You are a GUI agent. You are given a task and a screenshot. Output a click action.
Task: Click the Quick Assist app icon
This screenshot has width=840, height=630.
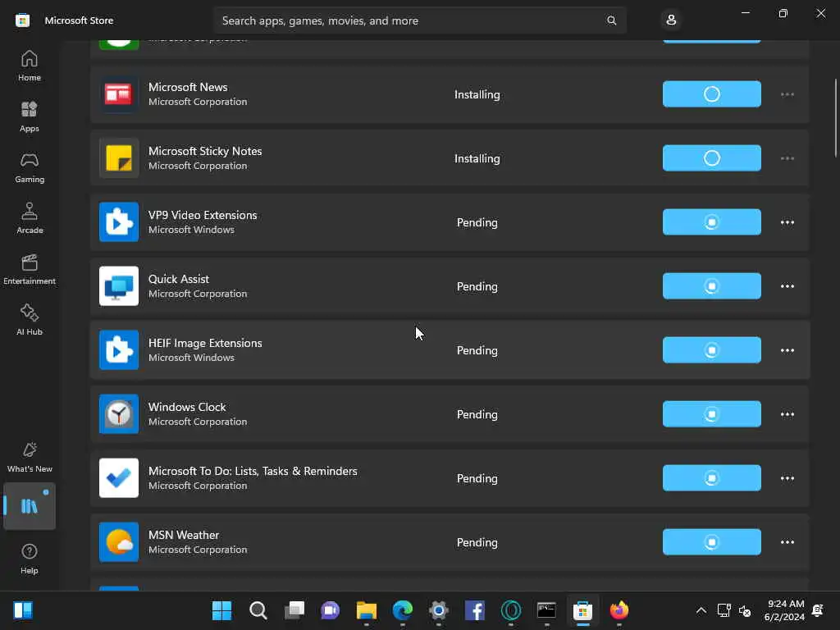coord(119,286)
